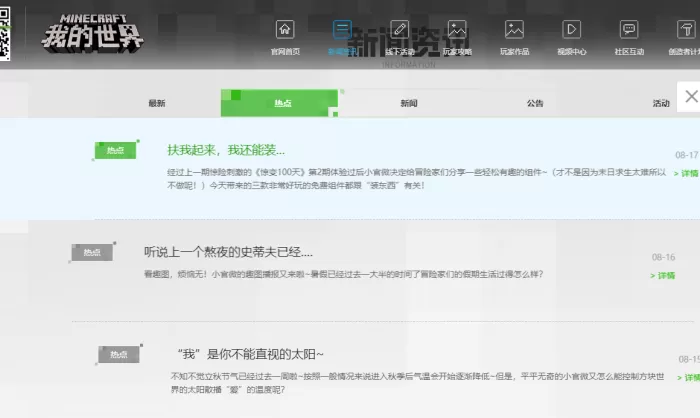Screen dimensions: 700x418
Task: Open the article 听说上一个熬夜的史蒂夫已经....
Action: 228,252
